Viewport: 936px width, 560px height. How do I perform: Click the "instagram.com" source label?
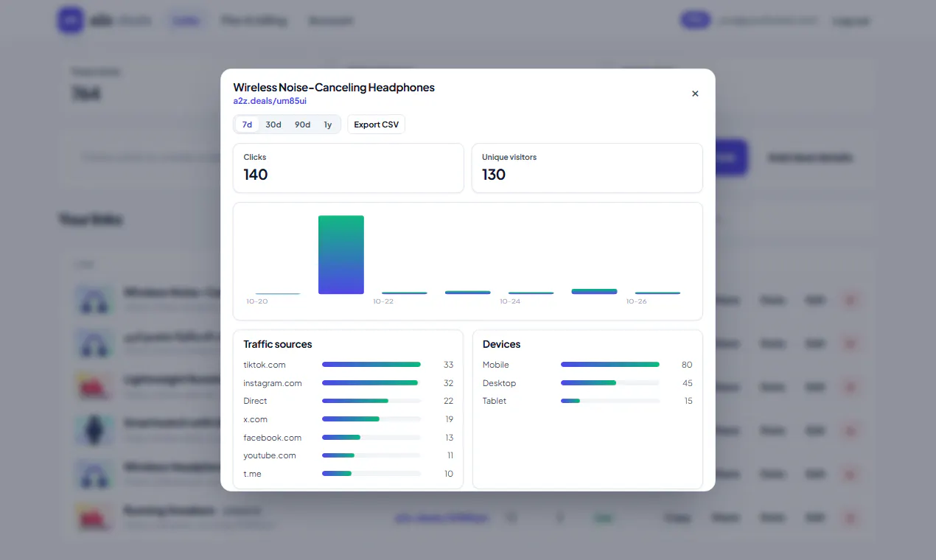[x=273, y=383]
